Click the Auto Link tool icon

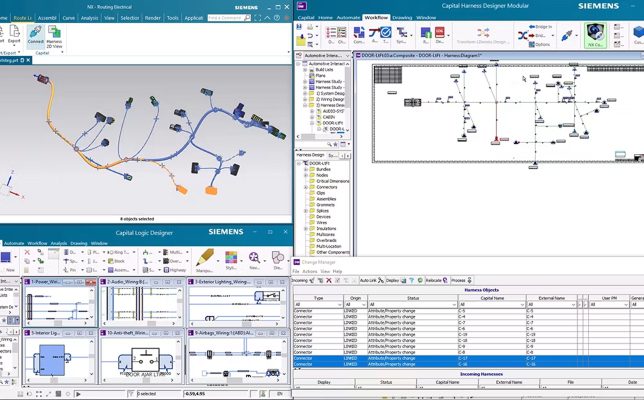pos(381,280)
